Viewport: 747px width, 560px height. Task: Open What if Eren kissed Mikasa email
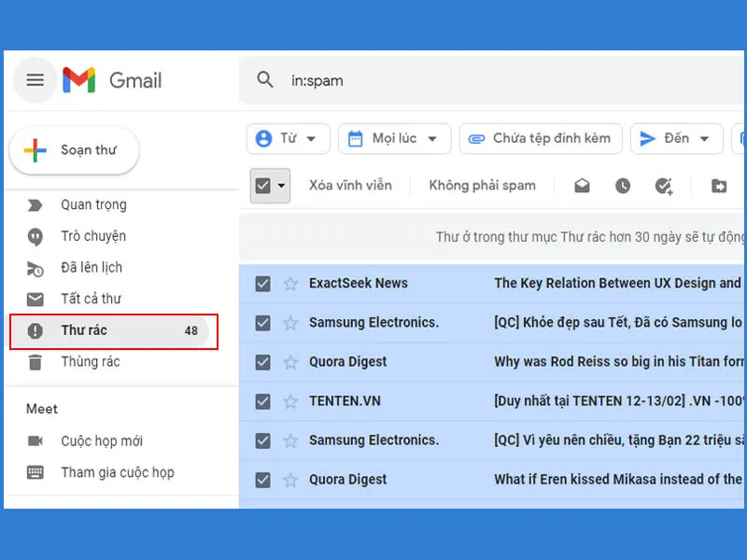pos(493,480)
